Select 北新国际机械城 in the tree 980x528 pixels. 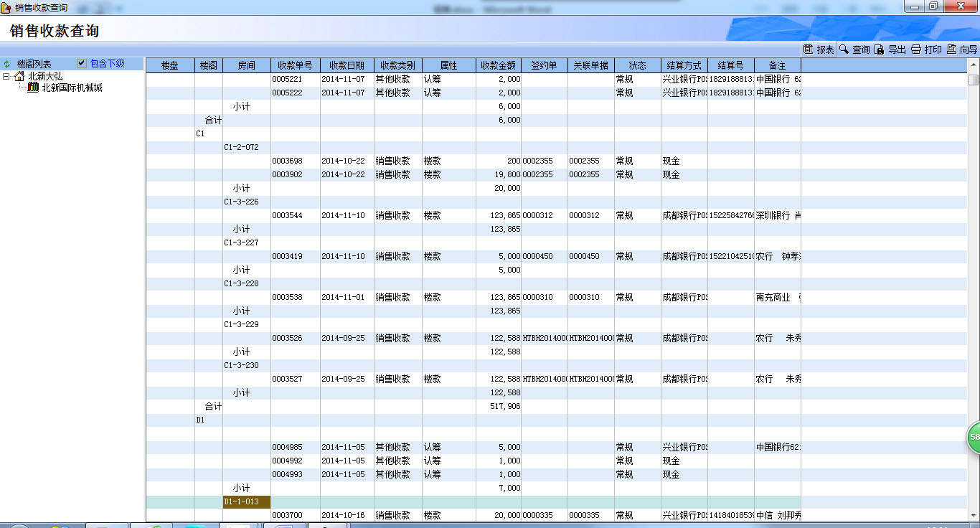tap(72, 88)
